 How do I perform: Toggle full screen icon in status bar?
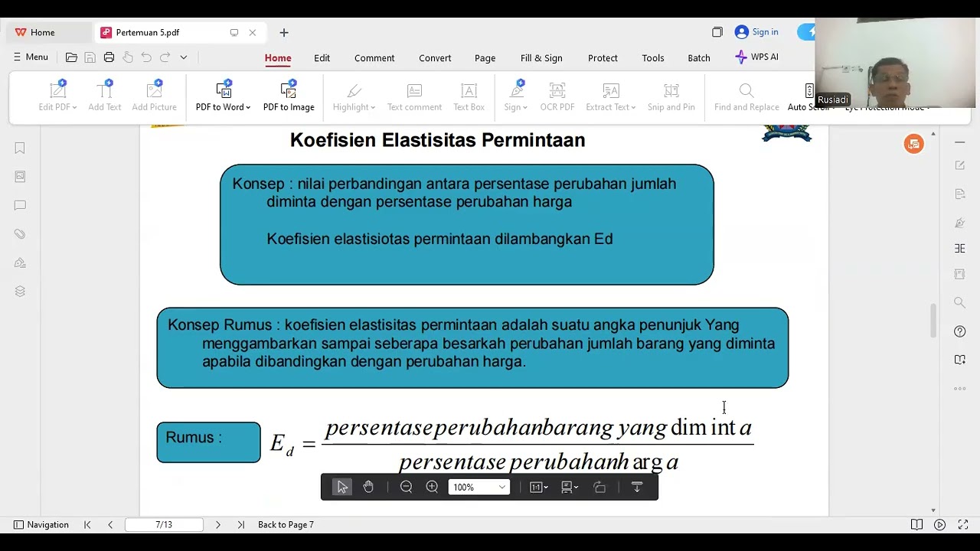[x=963, y=525]
